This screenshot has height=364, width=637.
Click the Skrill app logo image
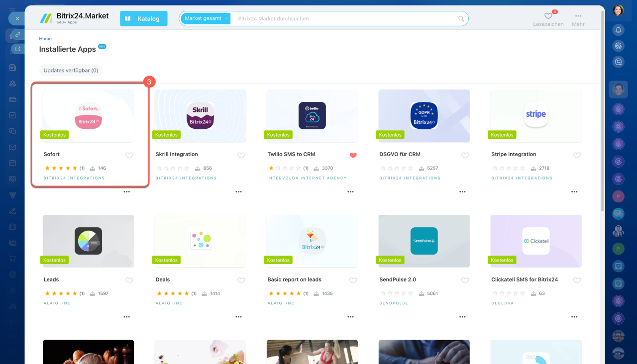(200, 115)
